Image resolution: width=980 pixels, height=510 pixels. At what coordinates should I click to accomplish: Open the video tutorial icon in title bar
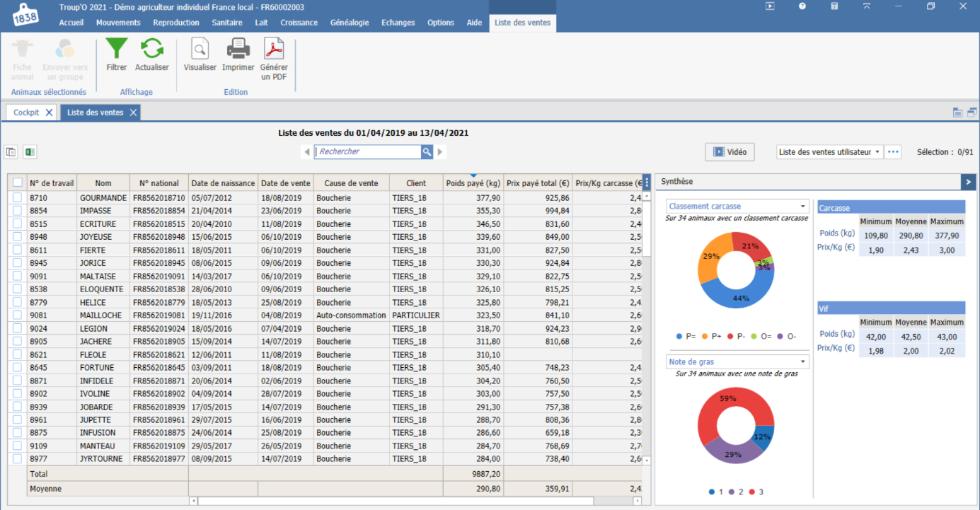[770, 6]
